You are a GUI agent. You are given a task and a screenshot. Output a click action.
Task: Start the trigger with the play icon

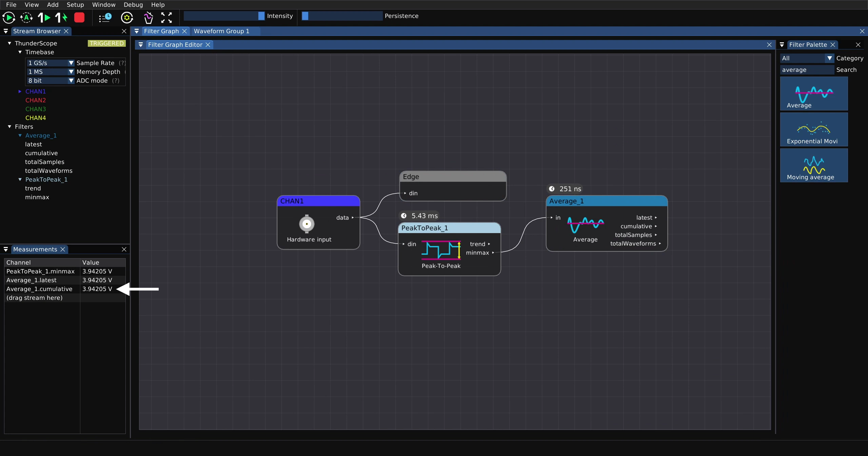[9, 18]
